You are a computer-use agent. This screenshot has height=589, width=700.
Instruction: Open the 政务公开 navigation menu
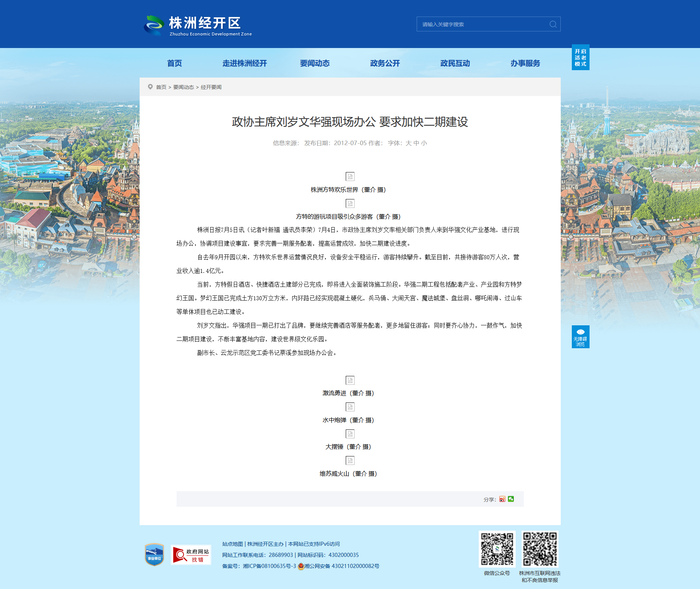click(385, 64)
